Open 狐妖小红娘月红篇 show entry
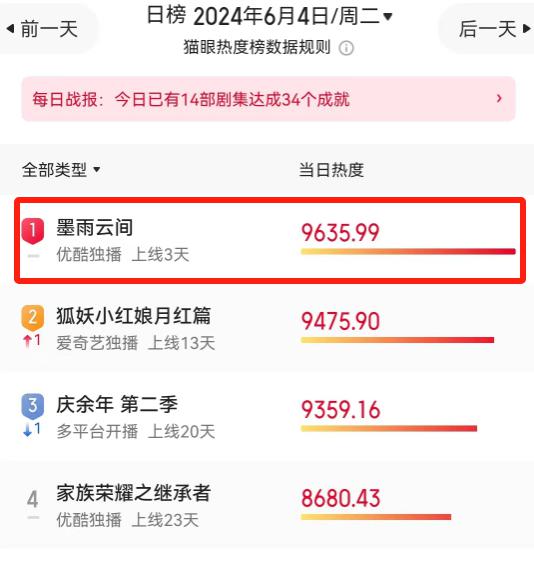Image resolution: width=534 pixels, height=562 pixels. pyautogui.click(x=133, y=316)
